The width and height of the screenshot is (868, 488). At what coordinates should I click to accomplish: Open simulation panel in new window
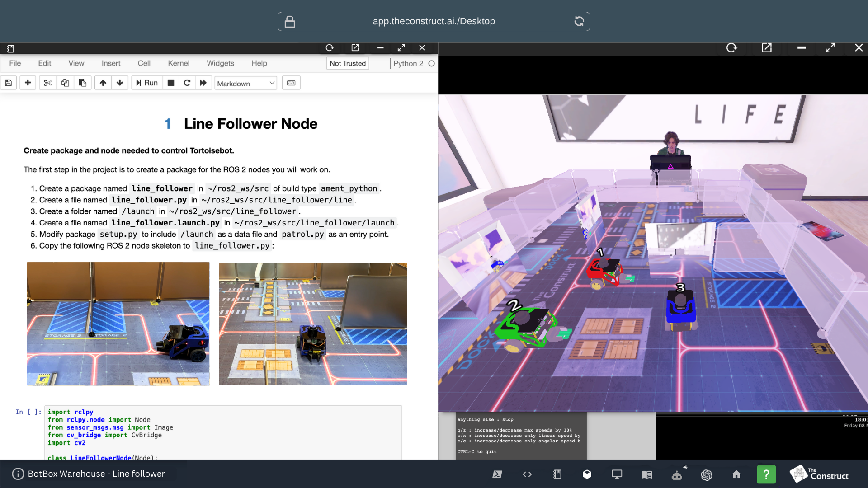coord(767,48)
